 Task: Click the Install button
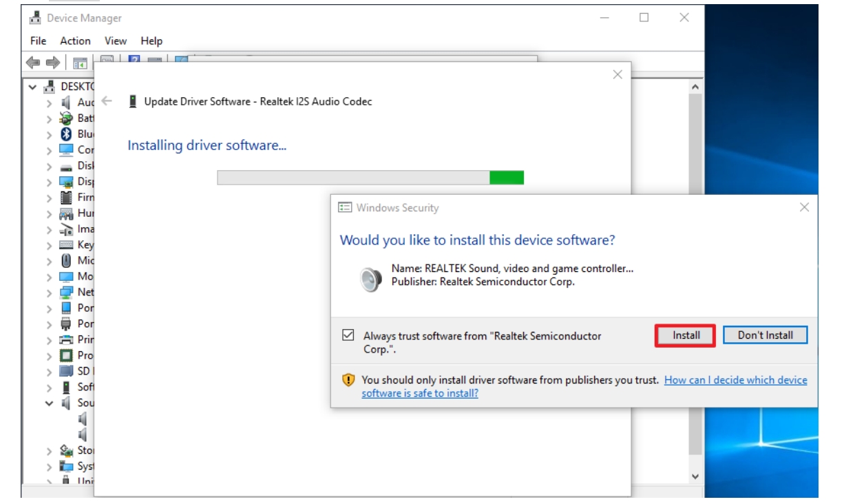pyautogui.click(x=686, y=335)
